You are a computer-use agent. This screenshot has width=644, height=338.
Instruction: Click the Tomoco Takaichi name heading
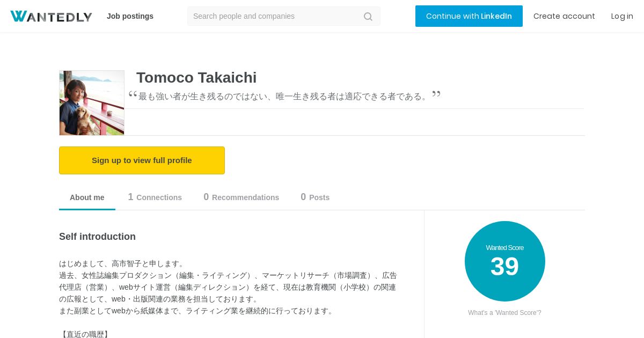[x=196, y=78]
